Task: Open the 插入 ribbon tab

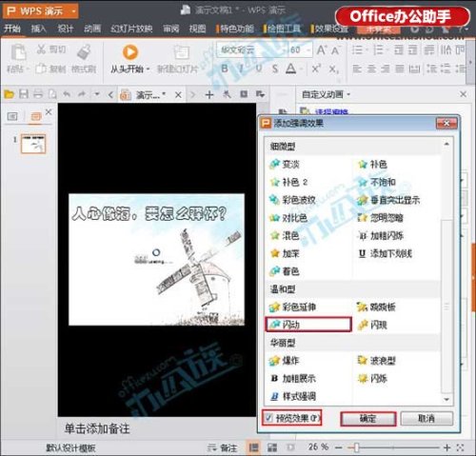Action: click(x=39, y=29)
